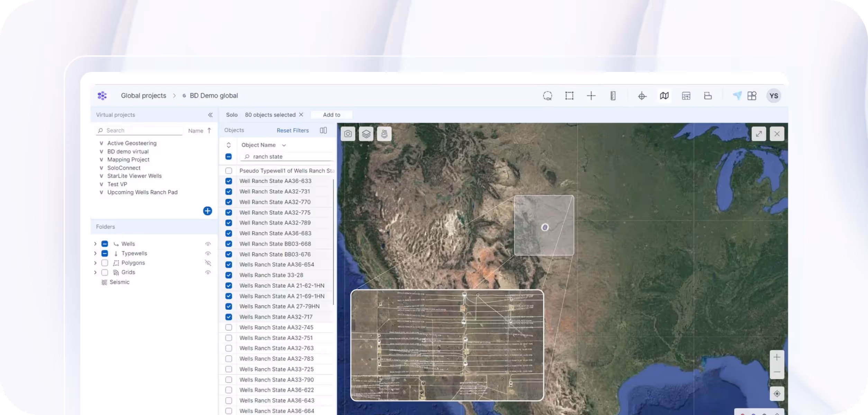
Task: Click the target crosshair toolbar icon
Action: 642,96
